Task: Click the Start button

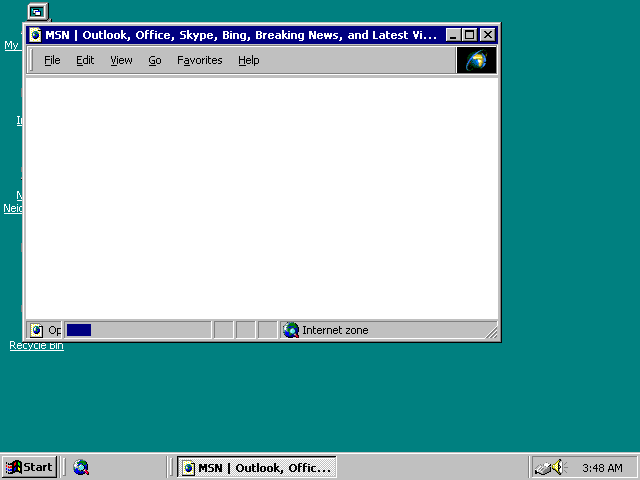Action: pyautogui.click(x=29, y=467)
